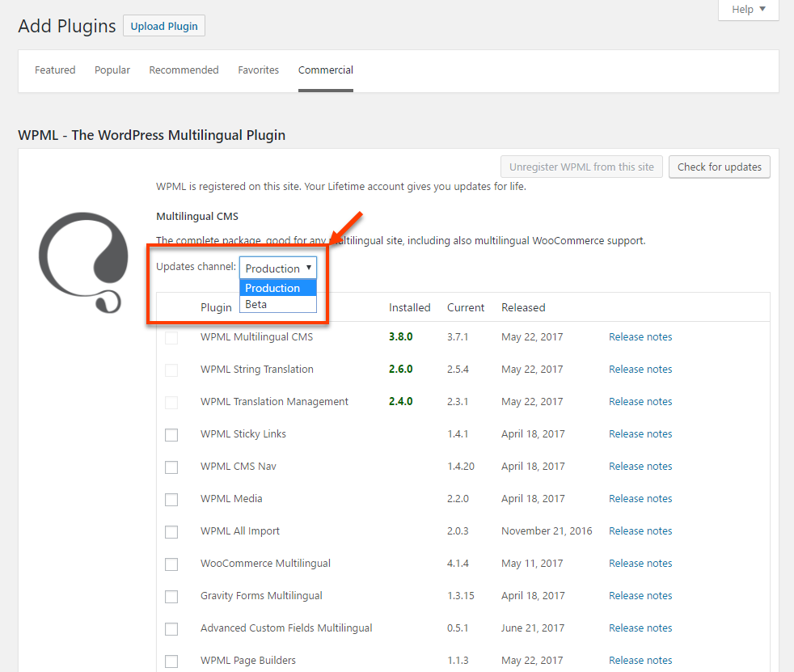Switch to the Featured tab

pyautogui.click(x=55, y=70)
